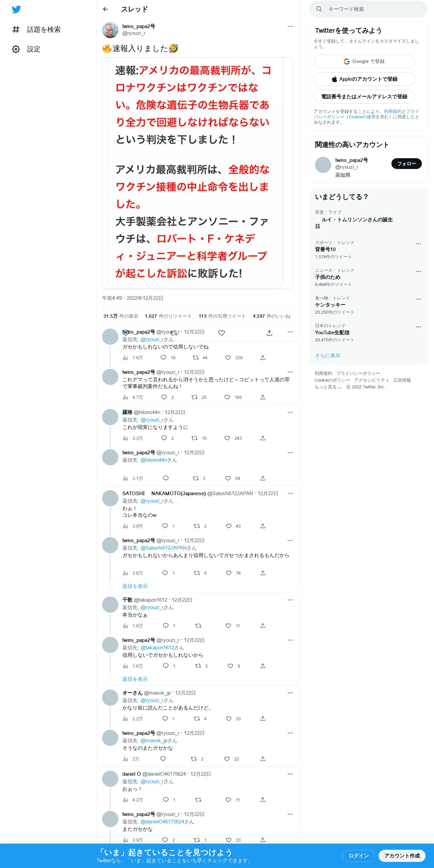Click the キーワード検索 search field
Image resolution: width=434 pixels, height=868 pixels.
368,9
